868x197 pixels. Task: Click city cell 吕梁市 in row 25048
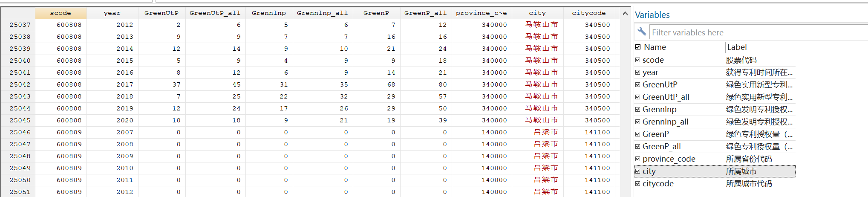pyautogui.click(x=537, y=156)
